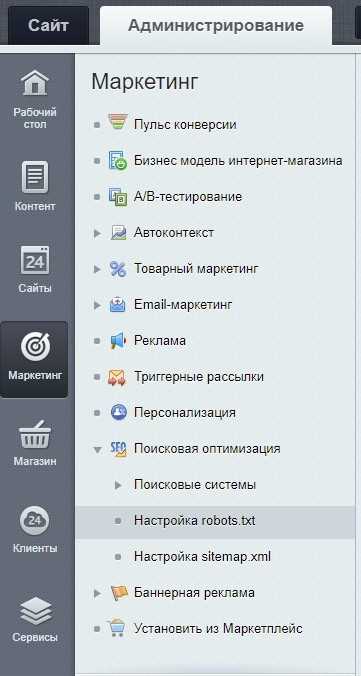Image resolution: width=361 pixels, height=676 pixels.
Task: Open Рабочий стол from the sidebar
Action: (x=35, y=100)
